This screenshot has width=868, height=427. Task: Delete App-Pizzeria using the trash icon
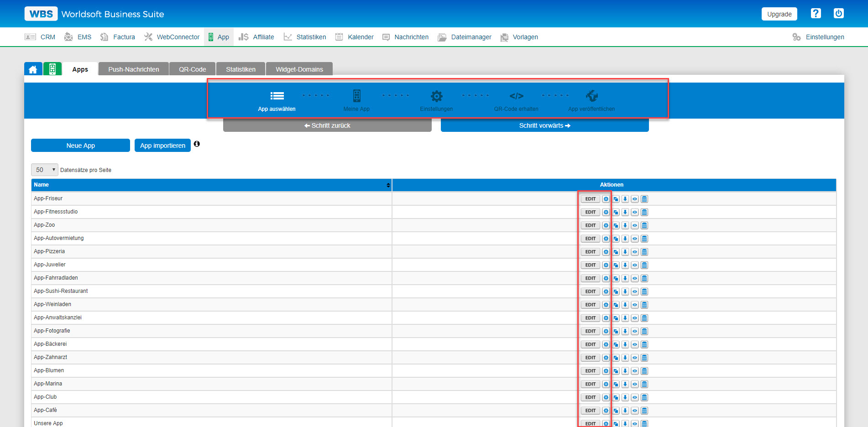coord(644,251)
